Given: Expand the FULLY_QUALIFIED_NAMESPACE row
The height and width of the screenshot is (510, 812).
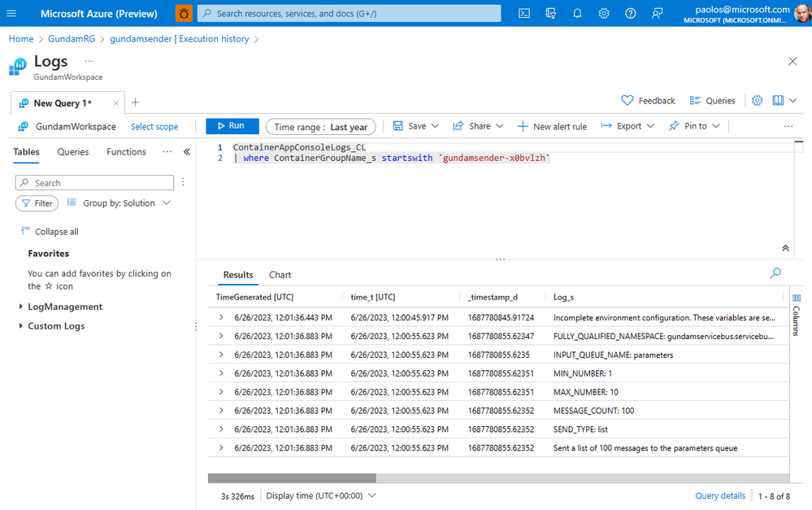Looking at the screenshot, I should (221, 336).
